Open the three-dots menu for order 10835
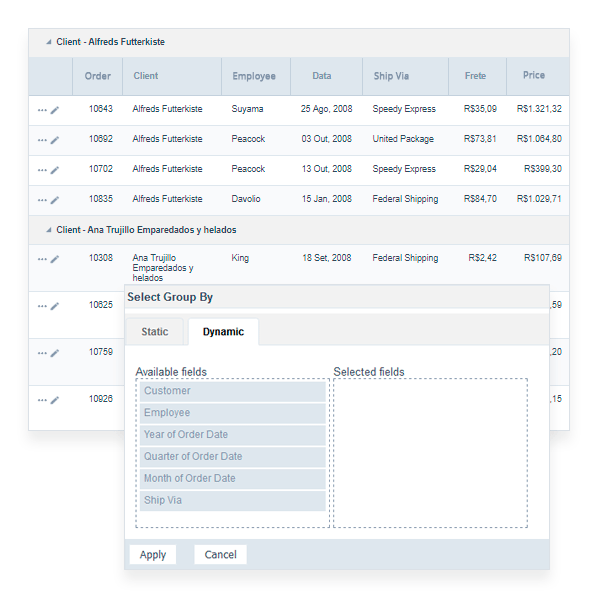Viewport: 600px width, 600px height. [x=42, y=200]
